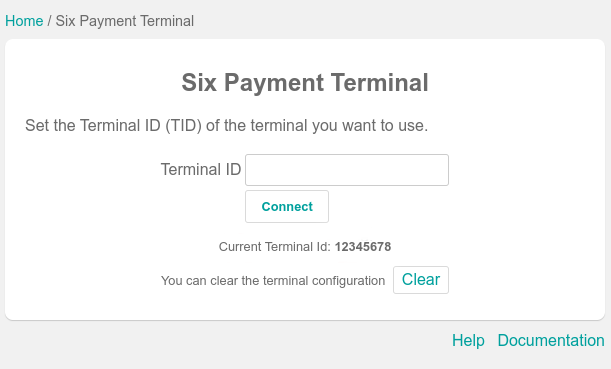The image size is (611, 369).
Task: Select the Six Payment Terminal breadcrumb text
Action: tap(125, 21)
